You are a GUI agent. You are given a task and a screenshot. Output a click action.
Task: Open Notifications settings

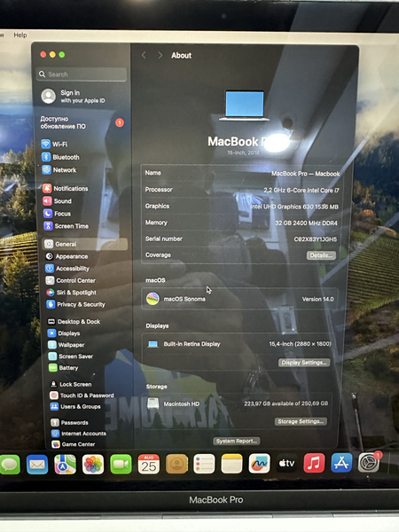66,189
